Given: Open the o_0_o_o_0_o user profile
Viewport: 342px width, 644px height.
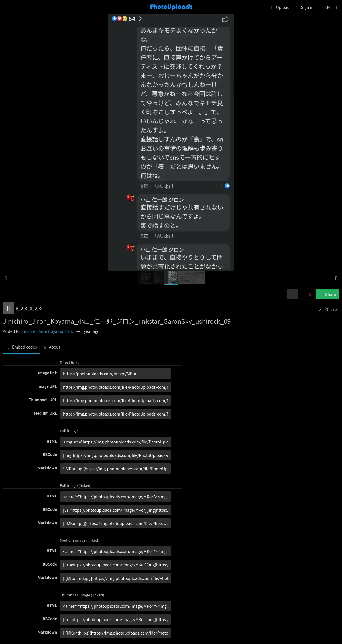Looking at the screenshot, I should pyautogui.click(x=28, y=308).
